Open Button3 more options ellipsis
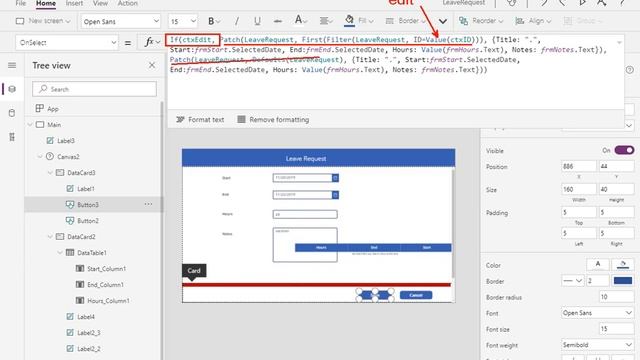 coord(148,204)
